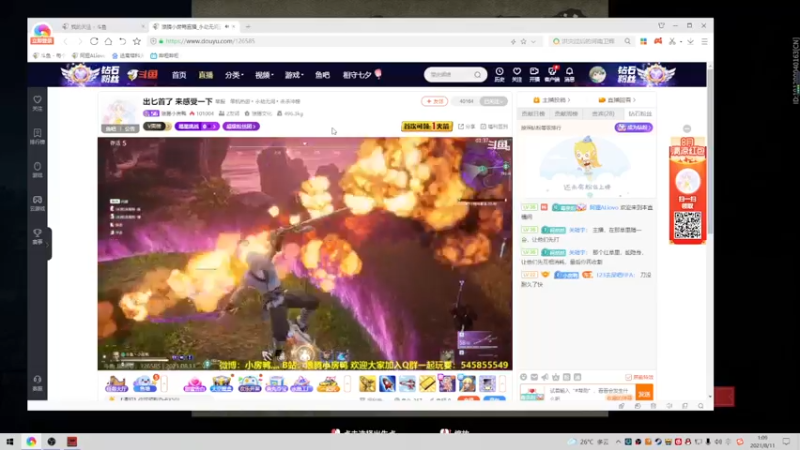
Task: Go to browser home page icon
Action: [108, 41]
